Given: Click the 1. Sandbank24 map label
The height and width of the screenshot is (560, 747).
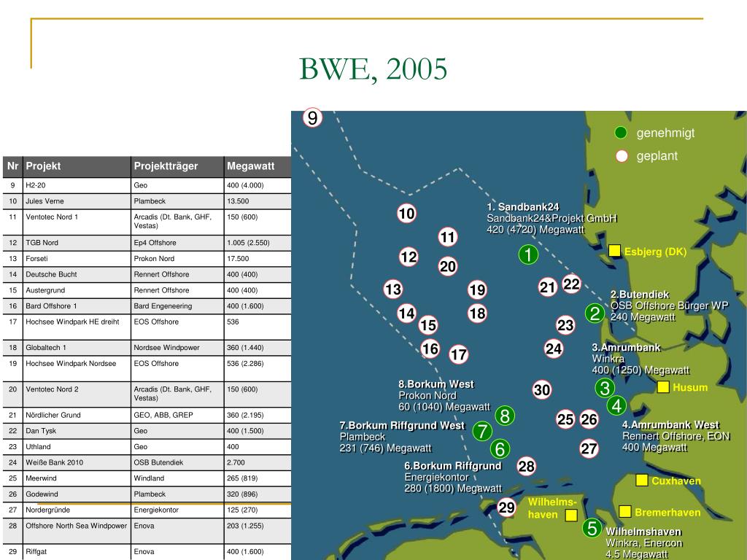Looking at the screenshot, I should tap(522, 207).
